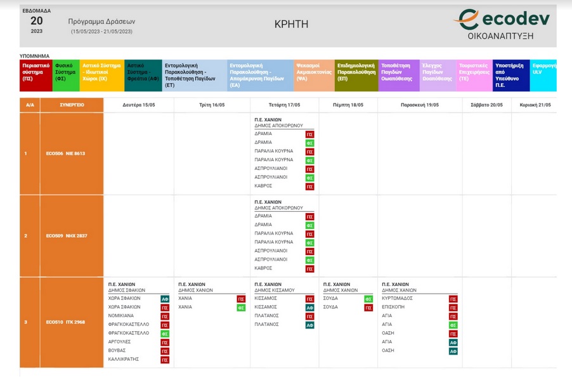Click the ecodev logo
The image size is (572, 392).
point(501,24)
